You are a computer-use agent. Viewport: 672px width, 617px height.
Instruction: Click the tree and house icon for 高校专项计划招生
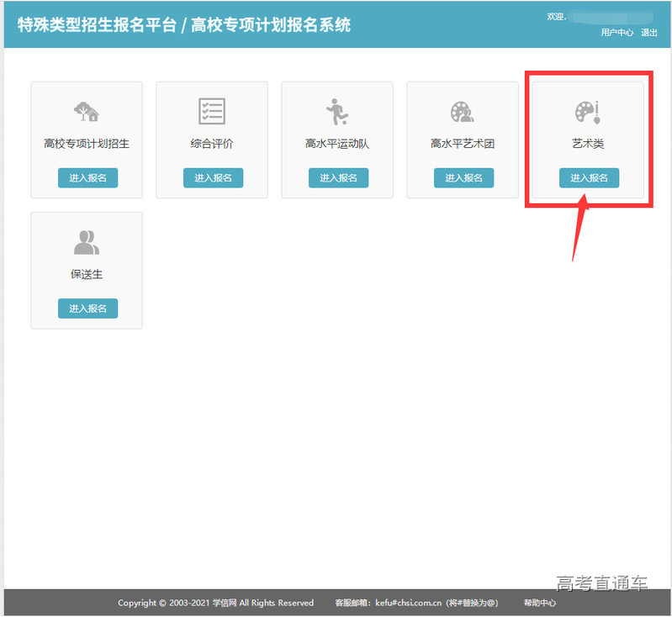click(x=87, y=111)
